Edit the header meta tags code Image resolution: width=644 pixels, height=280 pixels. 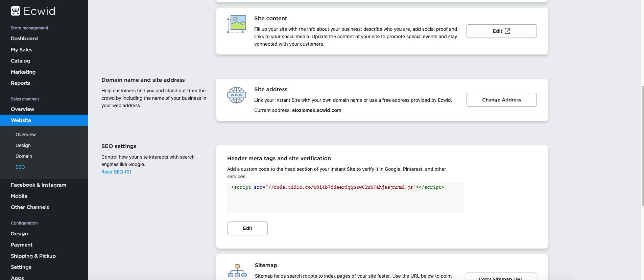247,228
